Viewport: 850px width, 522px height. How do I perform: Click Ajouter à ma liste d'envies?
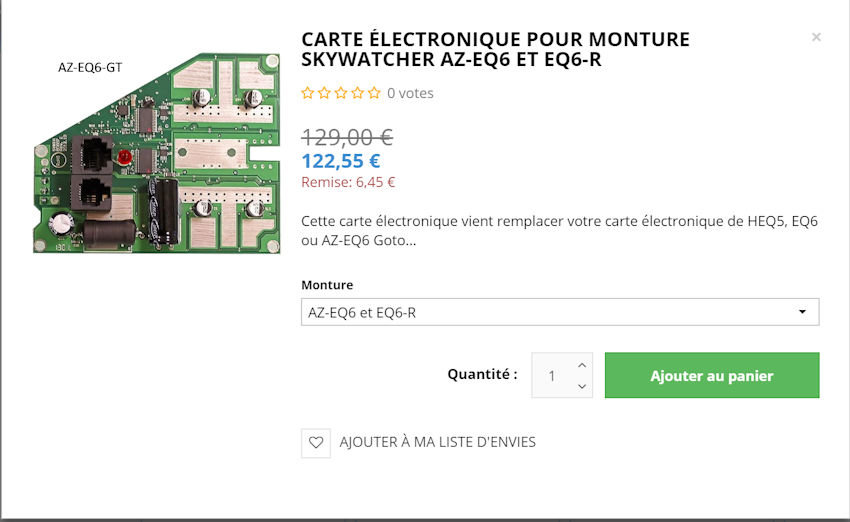click(x=437, y=442)
